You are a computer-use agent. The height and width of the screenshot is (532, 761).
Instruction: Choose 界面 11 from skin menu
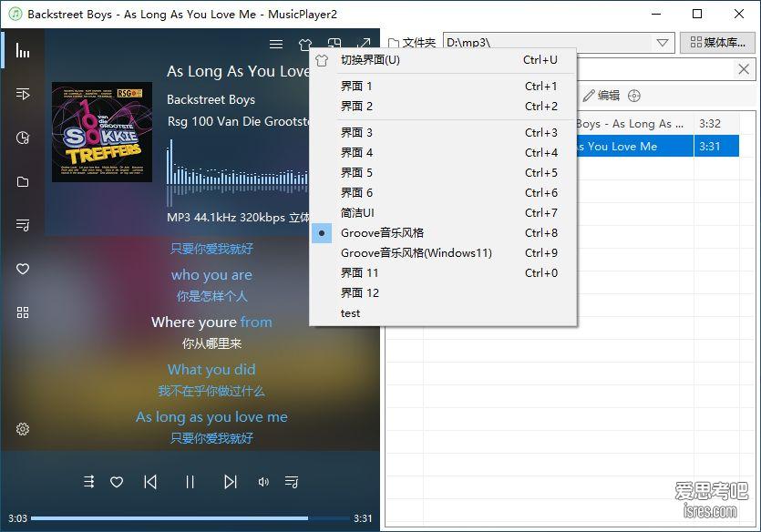[443, 273]
